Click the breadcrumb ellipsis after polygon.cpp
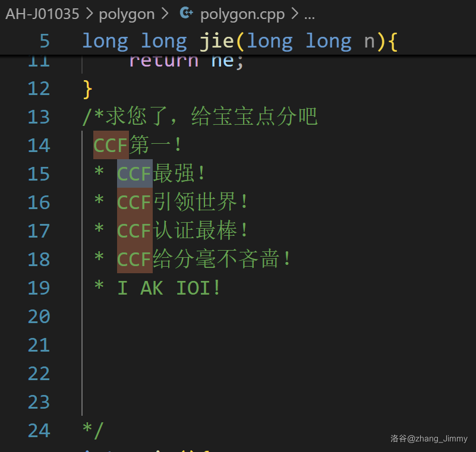Image resolution: width=476 pixels, height=452 pixels. tap(309, 14)
